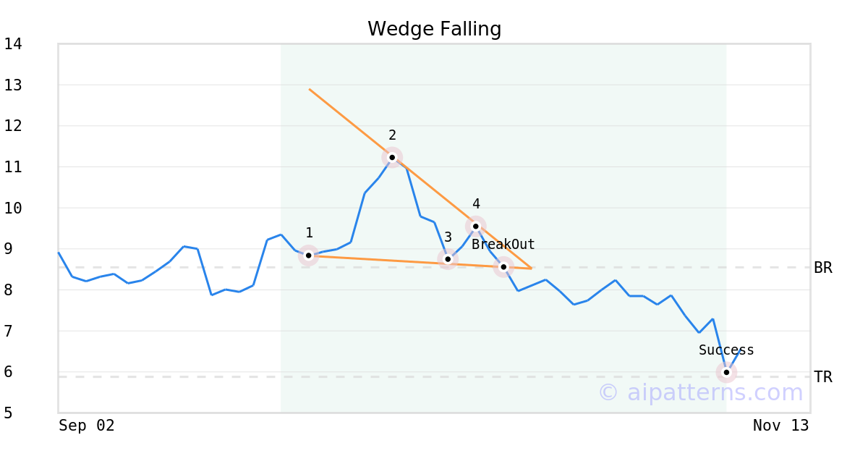Click the 10 value on the price axis
The height and width of the screenshot is (456, 868).
[x=13, y=208]
